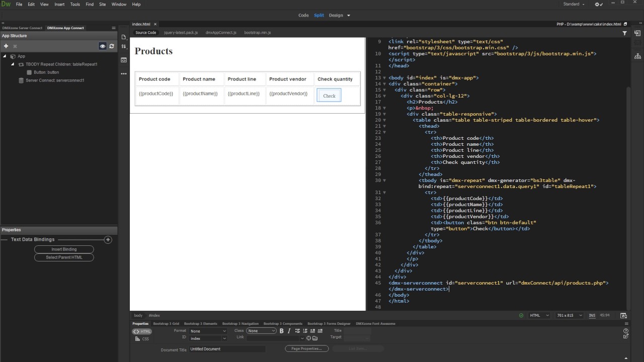
Task: Click the restore document window icon
Action: pos(625,24)
